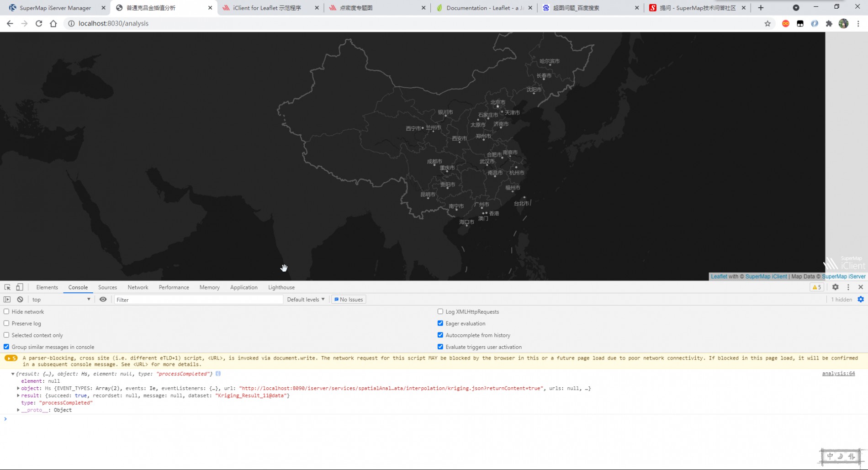Uncheck Group similar messages in console
The height and width of the screenshot is (470, 868).
(6, 347)
